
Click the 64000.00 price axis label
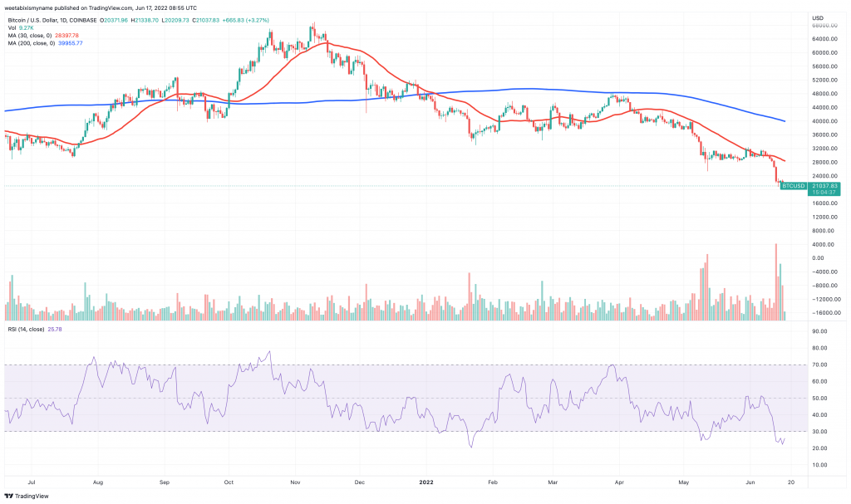coord(825,39)
